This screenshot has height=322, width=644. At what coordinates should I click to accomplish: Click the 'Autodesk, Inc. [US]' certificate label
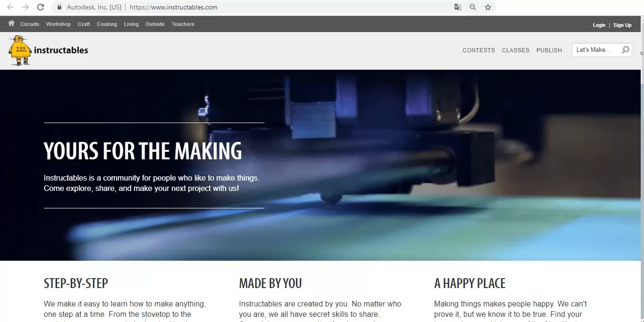point(94,7)
